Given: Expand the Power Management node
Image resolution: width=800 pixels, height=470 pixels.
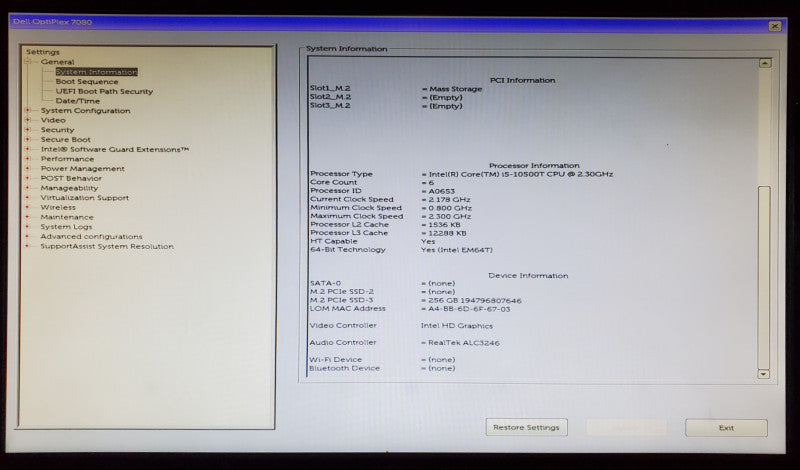Looking at the screenshot, I should pyautogui.click(x=28, y=168).
